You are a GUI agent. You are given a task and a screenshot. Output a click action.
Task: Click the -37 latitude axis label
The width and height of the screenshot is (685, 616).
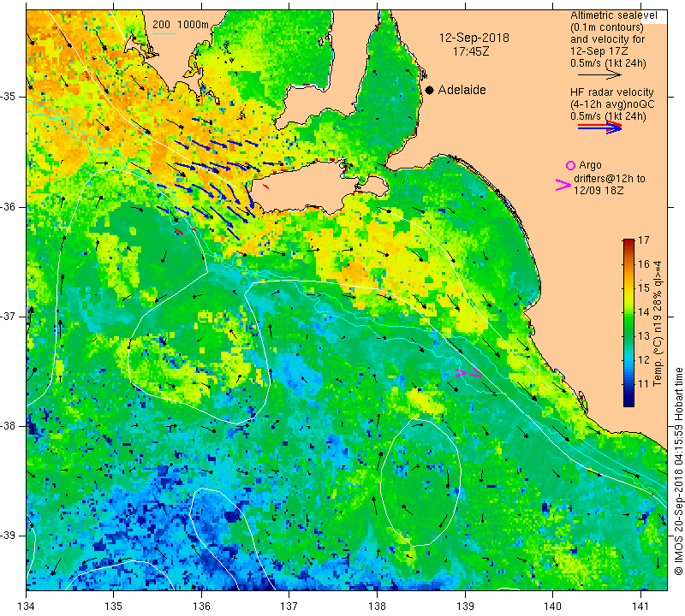(x=8, y=316)
